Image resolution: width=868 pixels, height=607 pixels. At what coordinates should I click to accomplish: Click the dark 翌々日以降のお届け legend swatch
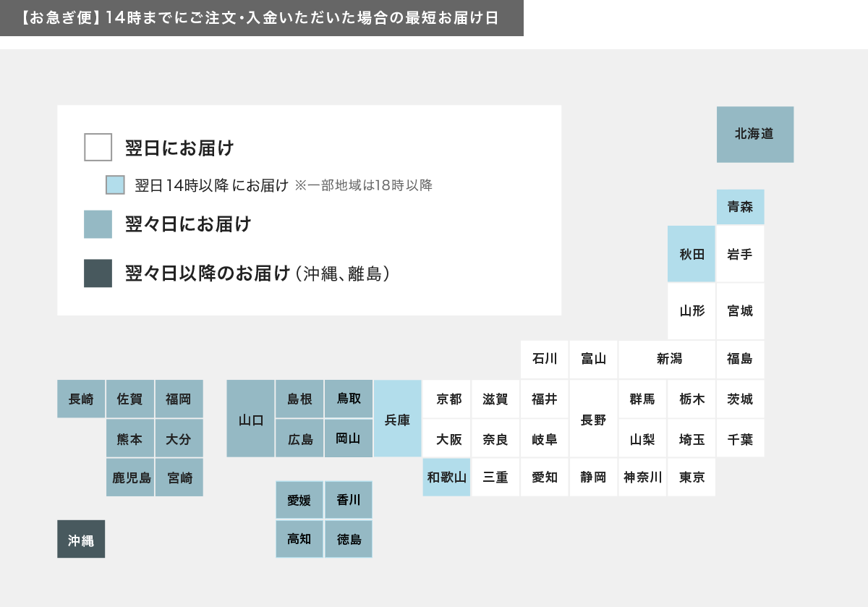[x=98, y=273]
